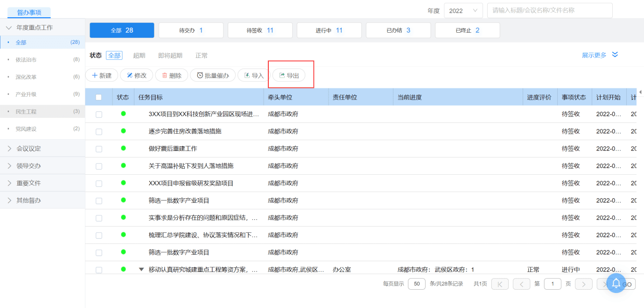Select 深化改革 (6) in the sidebar
The height and width of the screenshot is (308, 644).
pos(42,77)
